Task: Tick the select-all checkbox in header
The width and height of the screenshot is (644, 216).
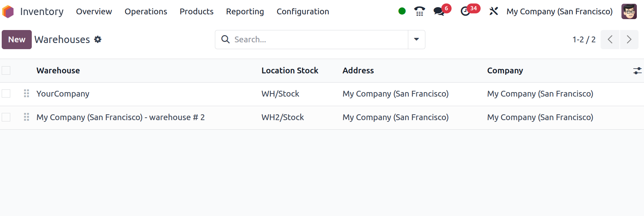Action: 6,71
